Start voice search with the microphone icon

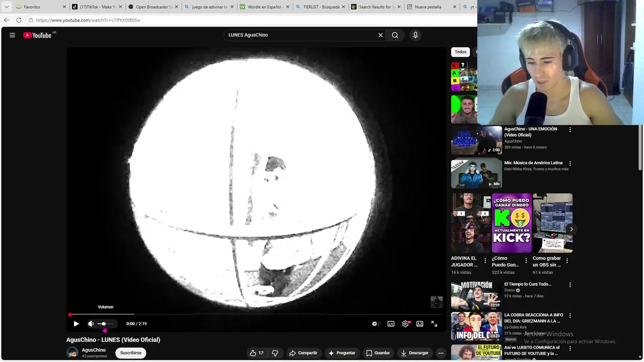[x=415, y=35]
